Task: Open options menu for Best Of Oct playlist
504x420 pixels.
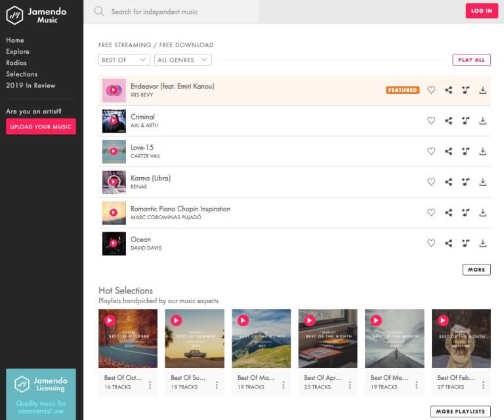Action: 150,385
